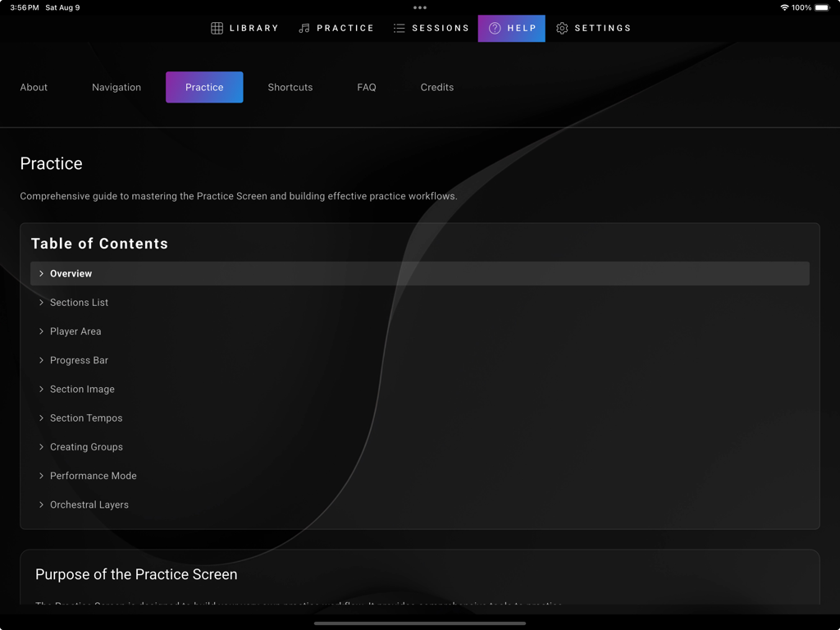Tap the battery indicator icon

click(820, 7)
